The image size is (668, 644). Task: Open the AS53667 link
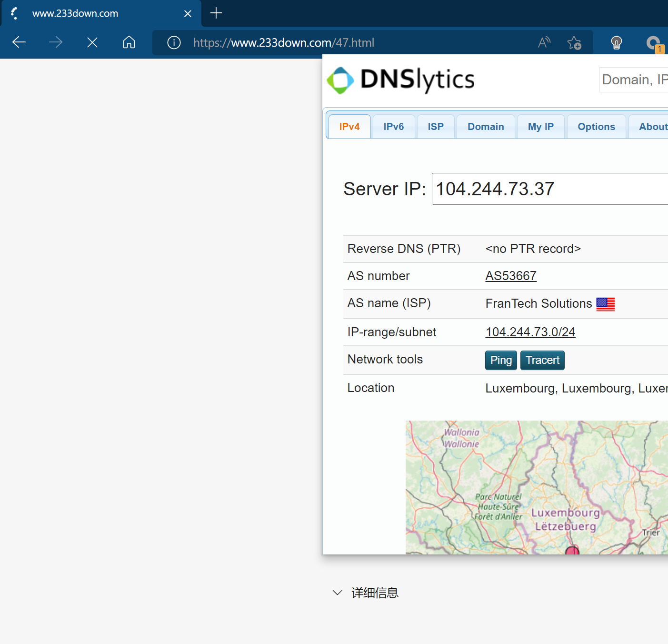point(511,276)
